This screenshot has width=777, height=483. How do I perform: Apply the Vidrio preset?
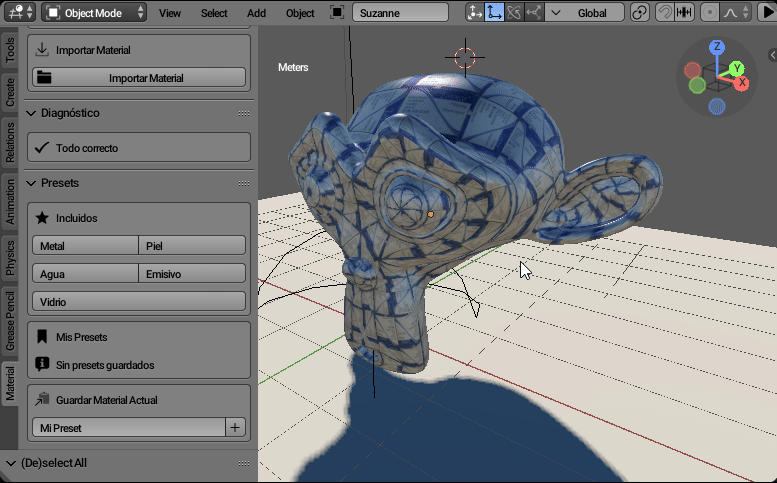click(139, 302)
